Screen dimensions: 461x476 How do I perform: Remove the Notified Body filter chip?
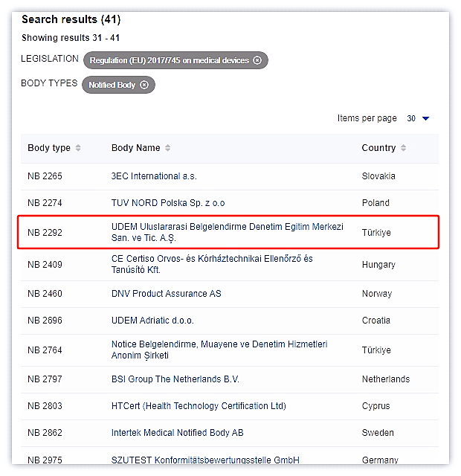[144, 85]
